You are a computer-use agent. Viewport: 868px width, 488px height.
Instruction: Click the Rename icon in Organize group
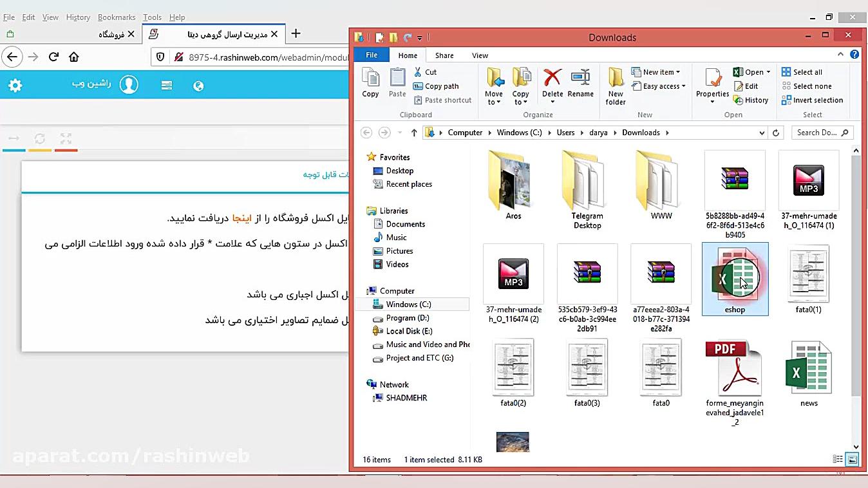click(x=580, y=84)
